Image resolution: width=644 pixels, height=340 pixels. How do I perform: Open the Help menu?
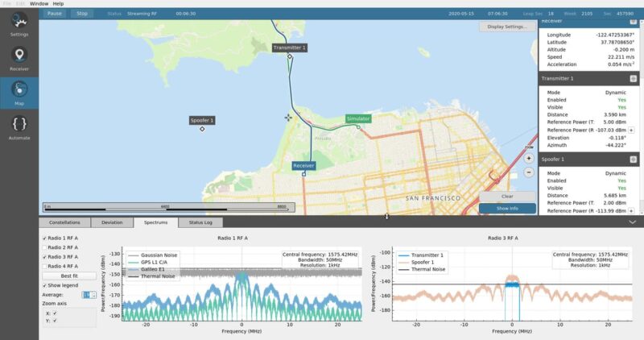coord(58,4)
